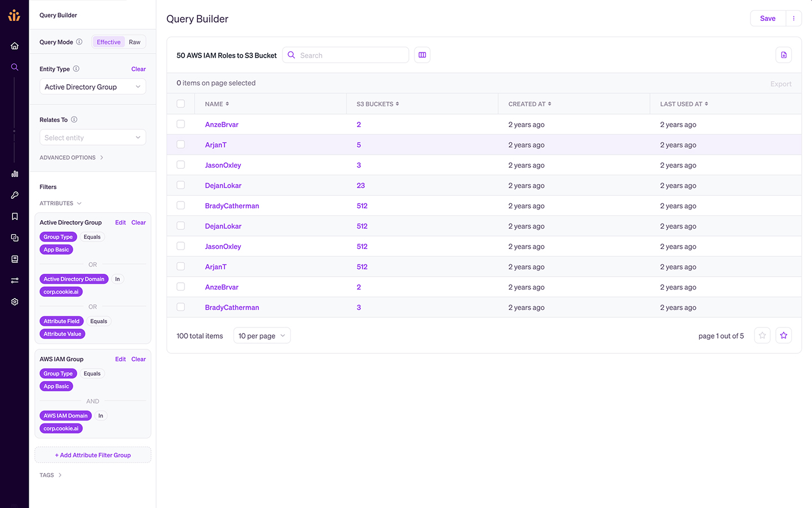Open the Select entity dropdown
The image size is (812, 508).
93,138
